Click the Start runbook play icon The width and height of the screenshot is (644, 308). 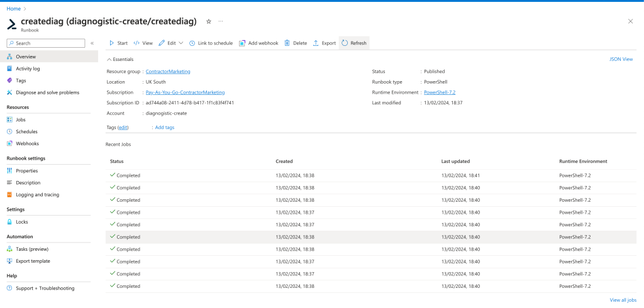112,43
